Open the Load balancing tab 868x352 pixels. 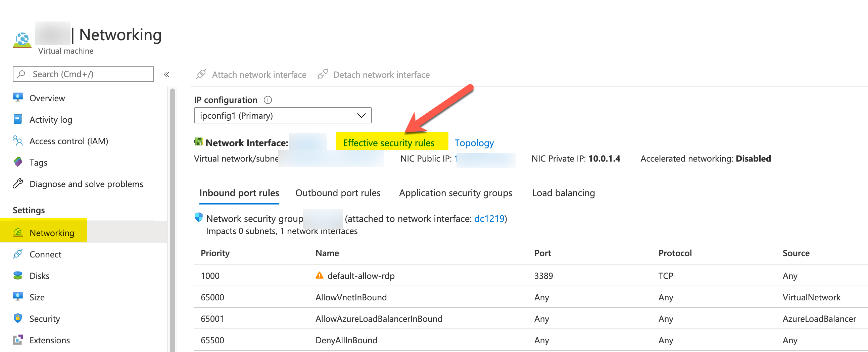click(563, 193)
